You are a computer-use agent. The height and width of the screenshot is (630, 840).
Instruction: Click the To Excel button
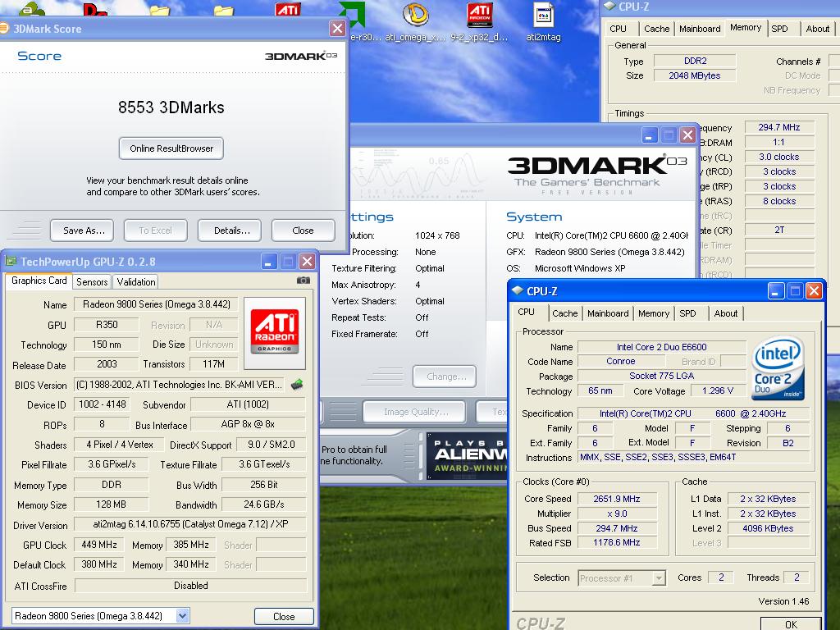coord(156,231)
